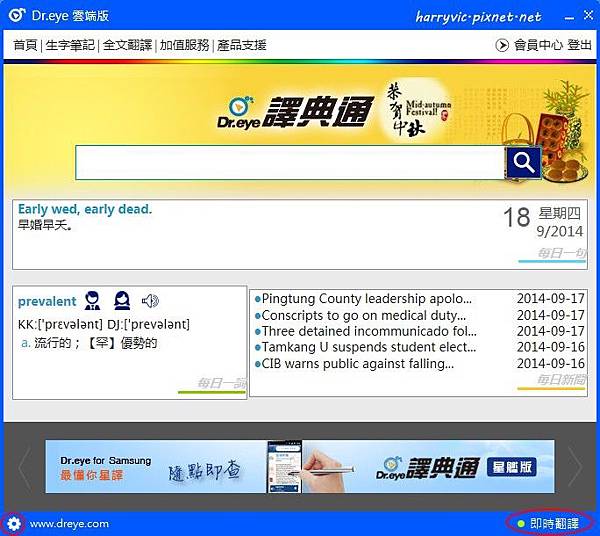Open 生字筆記 vocabulary notes
This screenshot has width=600, height=536.
click(x=70, y=45)
